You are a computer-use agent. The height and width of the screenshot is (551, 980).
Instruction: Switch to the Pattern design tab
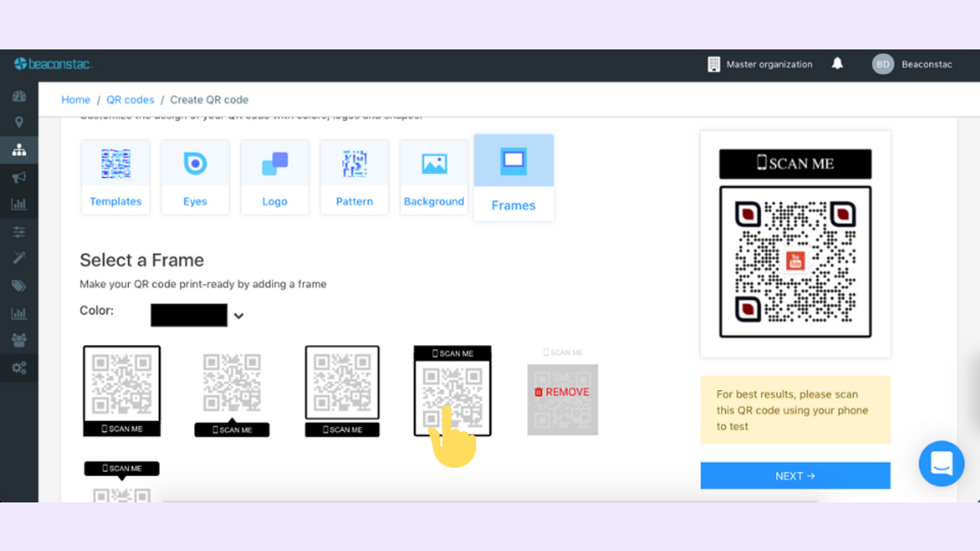[x=354, y=177]
